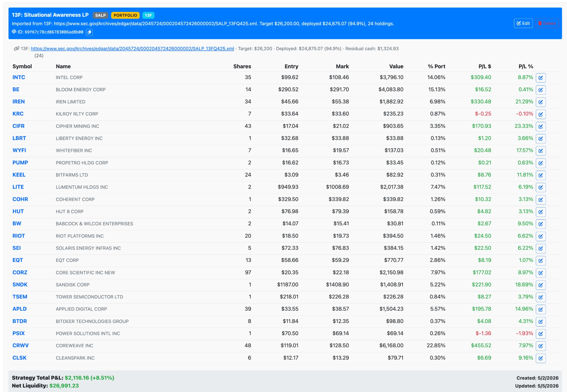This screenshot has width=567, height=392.
Task: Click the edit icon for HUT row
Action: (541, 212)
